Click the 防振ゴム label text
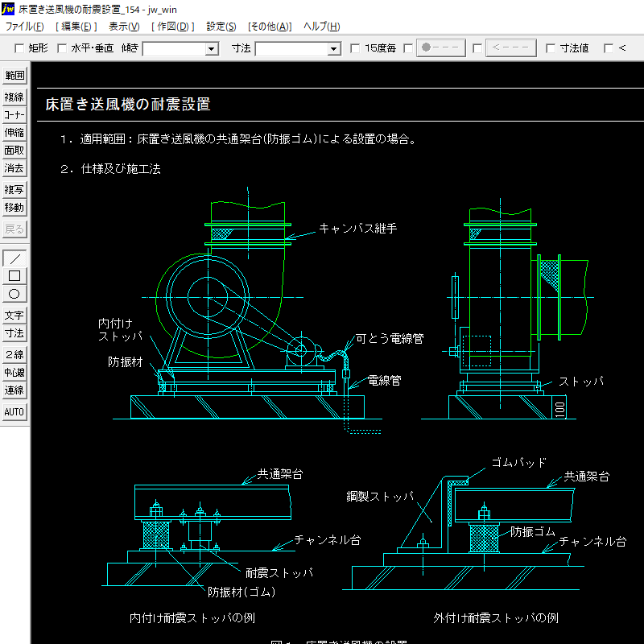This screenshot has width=644, height=644. [x=533, y=532]
